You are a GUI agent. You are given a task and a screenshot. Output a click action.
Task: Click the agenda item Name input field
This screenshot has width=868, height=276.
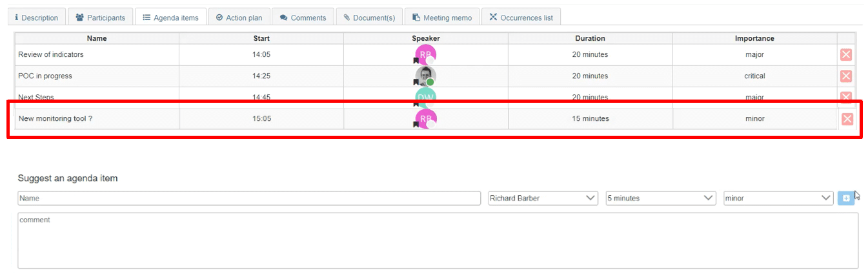click(x=248, y=198)
